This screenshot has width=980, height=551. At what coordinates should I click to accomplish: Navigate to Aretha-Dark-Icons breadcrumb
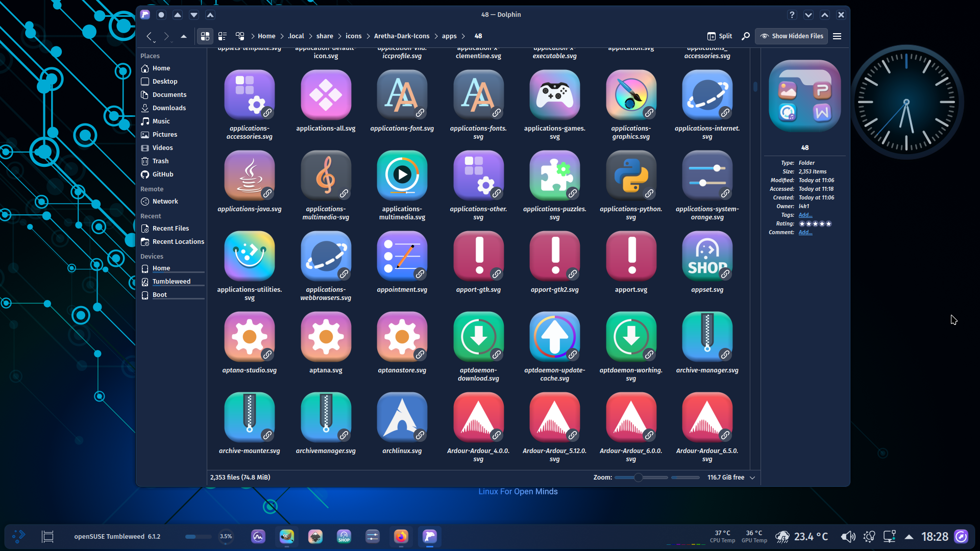pyautogui.click(x=402, y=36)
